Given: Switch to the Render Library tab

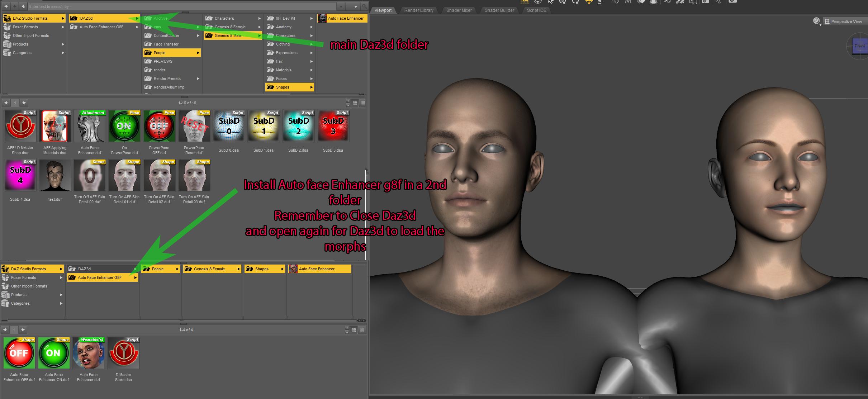Looking at the screenshot, I should (419, 10).
